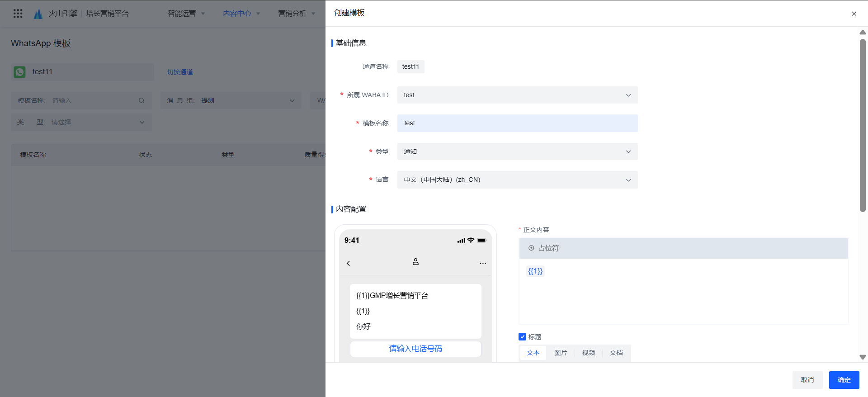Select the 图片 header tab
This screenshot has height=397, width=868.
[x=561, y=353]
